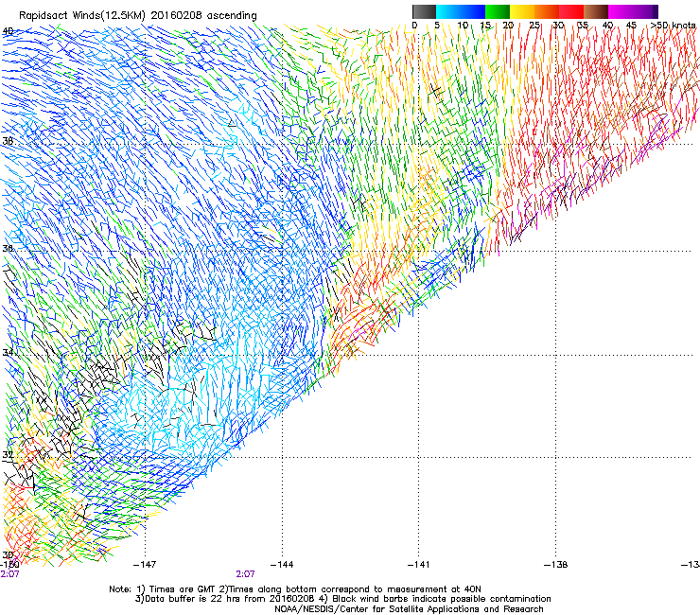Click the '10' tick label on the legend
700x615 pixels.
point(462,26)
